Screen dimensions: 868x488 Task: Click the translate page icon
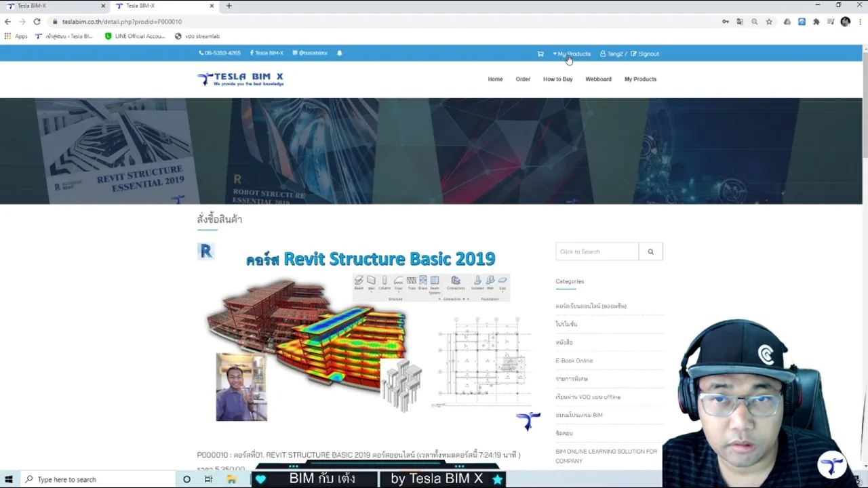pos(740,22)
